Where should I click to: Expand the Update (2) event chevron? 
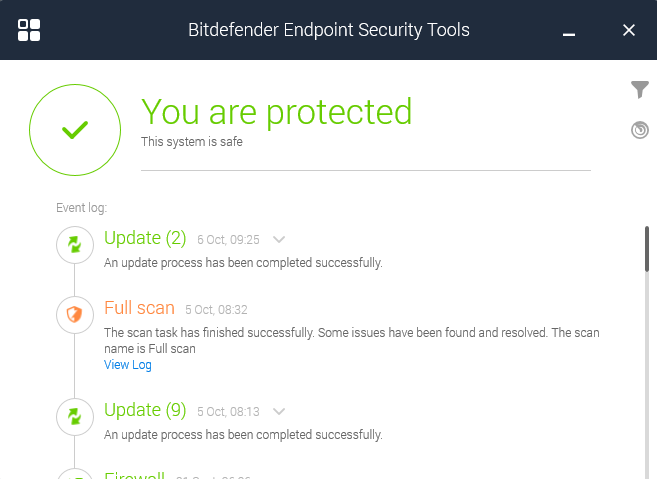pos(279,240)
